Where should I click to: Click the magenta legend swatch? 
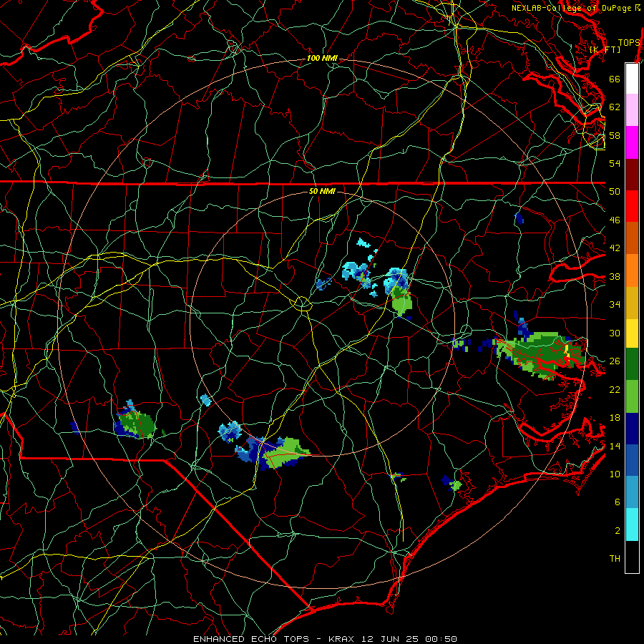coord(632,142)
